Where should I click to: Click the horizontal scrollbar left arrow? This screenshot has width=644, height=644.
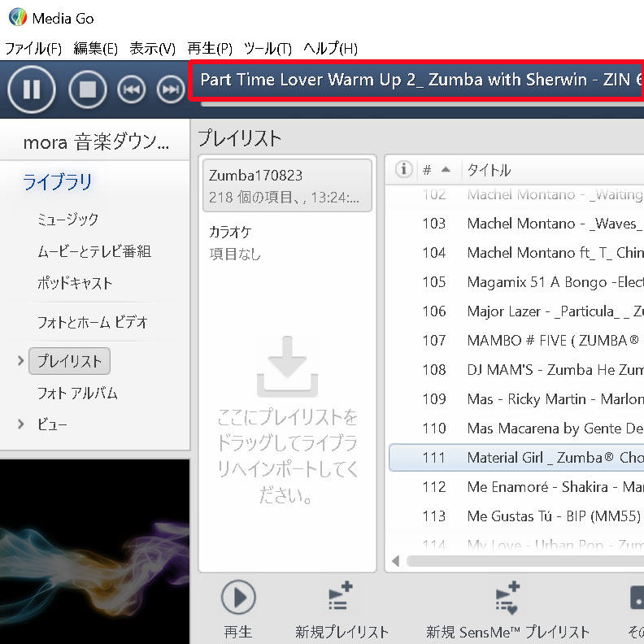[396, 560]
